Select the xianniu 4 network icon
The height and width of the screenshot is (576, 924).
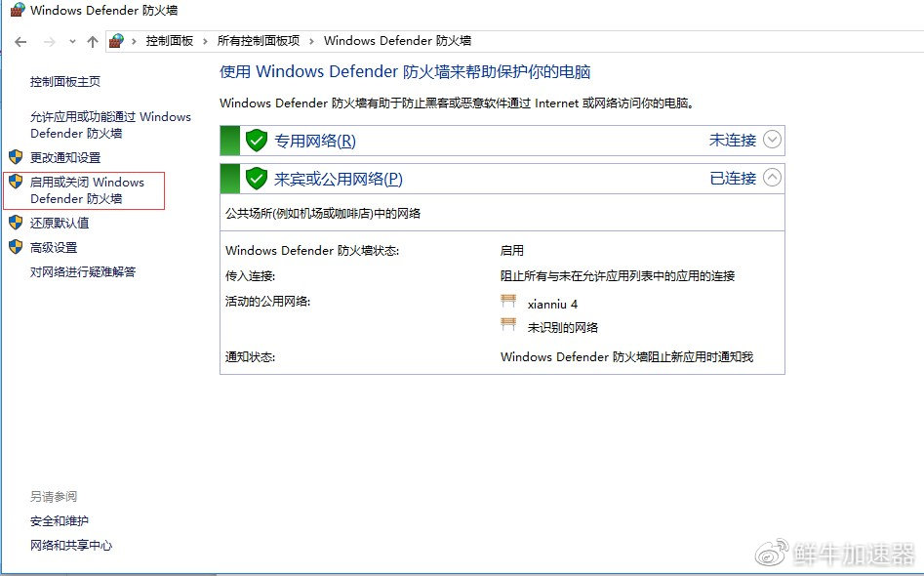pos(509,301)
